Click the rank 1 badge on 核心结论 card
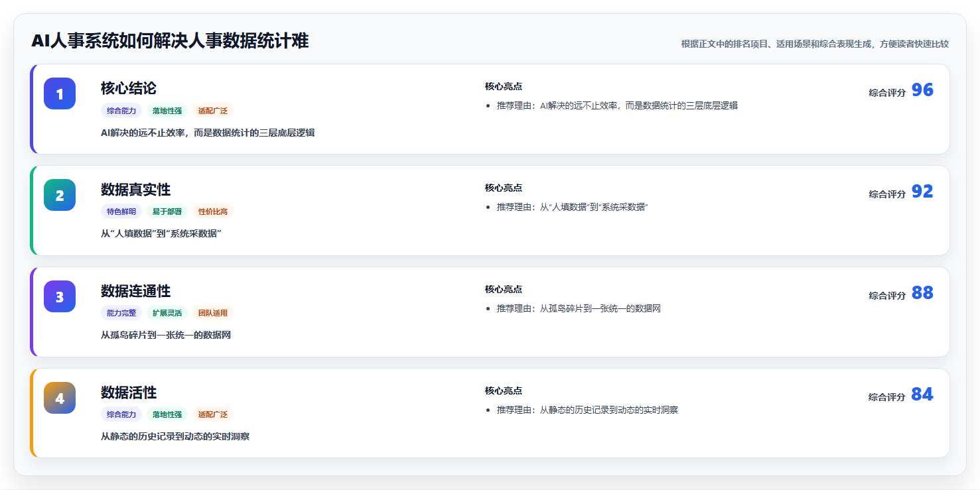This screenshot has height=490, width=980. coord(60,93)
